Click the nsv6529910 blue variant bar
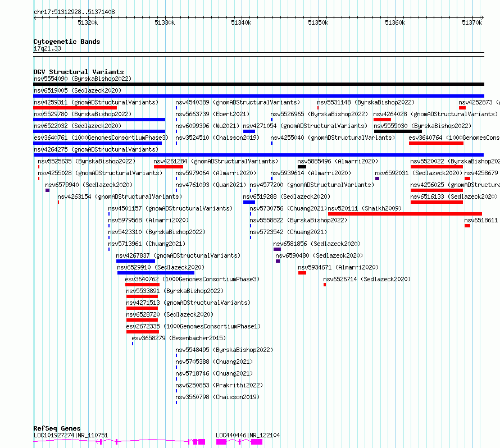Viewport: 500px width, 448px height. tap(156, 273)
